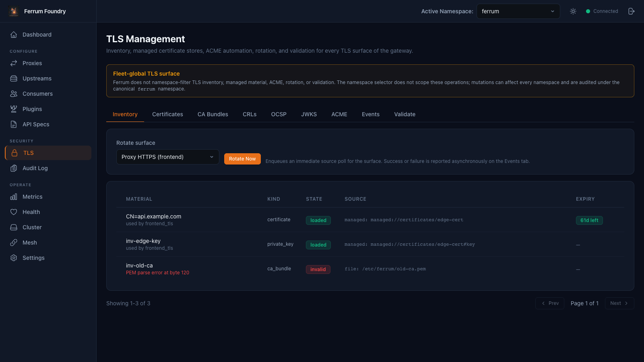
Task: Open the Metrics chart icon in the sidebar
Action: pyautogui.click(x=14, y=197)
